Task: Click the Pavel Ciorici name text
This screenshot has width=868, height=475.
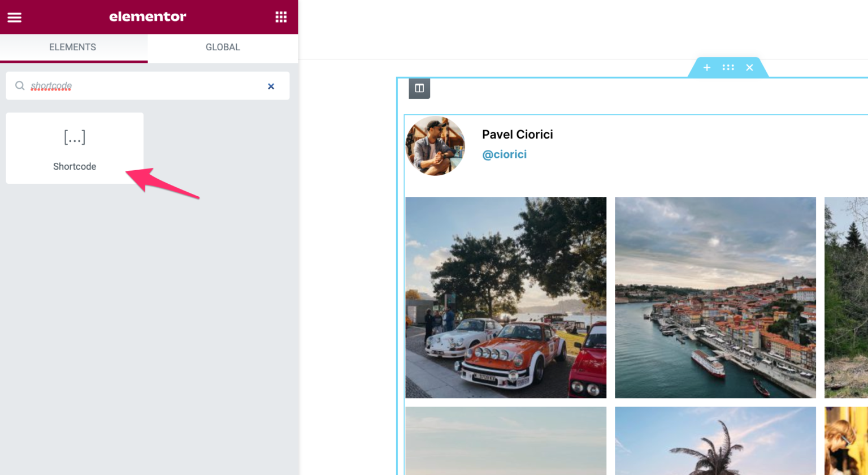Action: [x=517, y=135]
